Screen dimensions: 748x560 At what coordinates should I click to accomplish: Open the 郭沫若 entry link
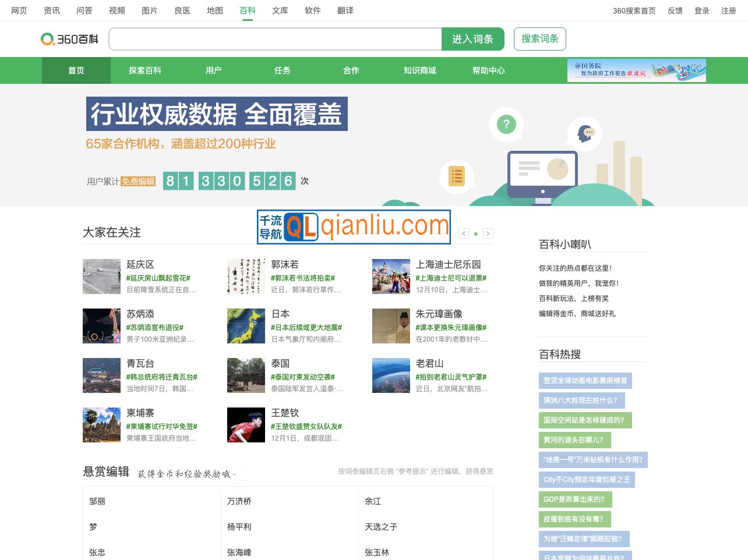click(x=285, y=264)
